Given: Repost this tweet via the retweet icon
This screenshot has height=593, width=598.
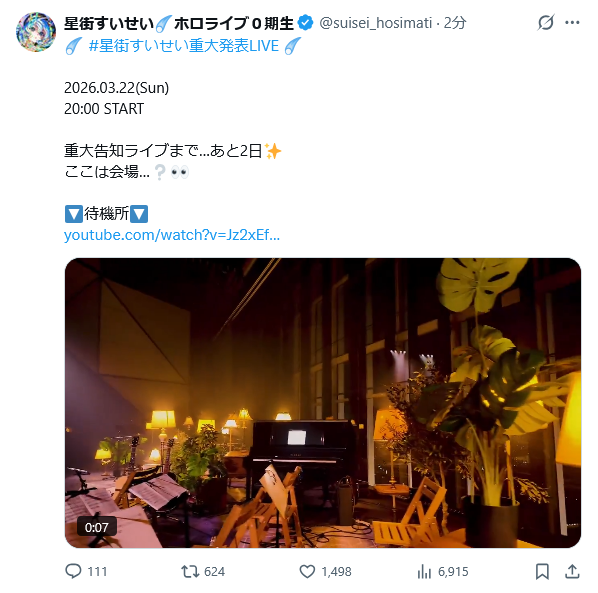Looking at the screenshot, I should point(190,571).
